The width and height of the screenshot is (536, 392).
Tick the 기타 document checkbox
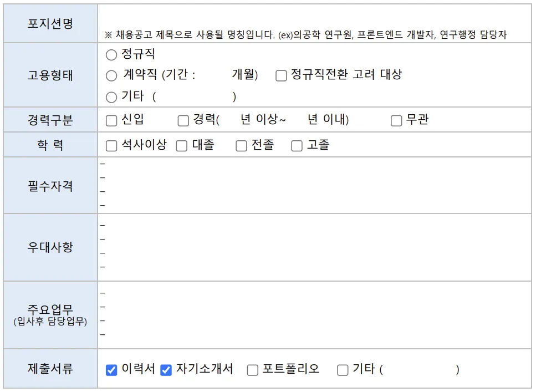click(343, 370)
